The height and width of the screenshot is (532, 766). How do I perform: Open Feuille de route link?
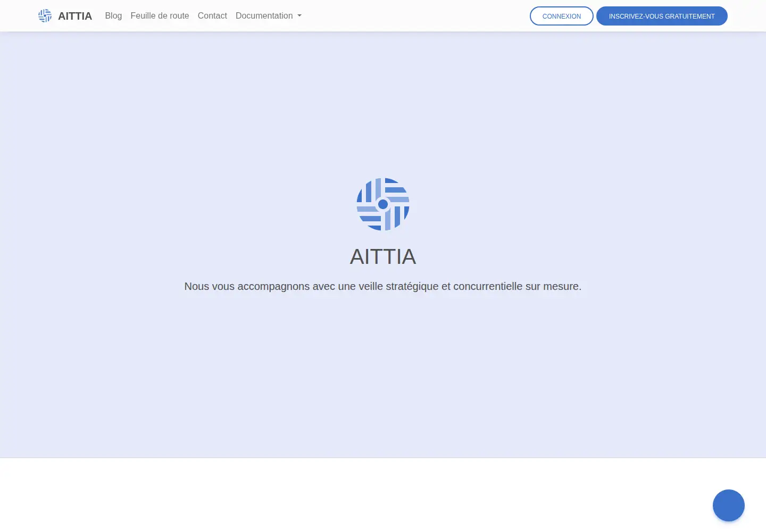coord(160,16)
